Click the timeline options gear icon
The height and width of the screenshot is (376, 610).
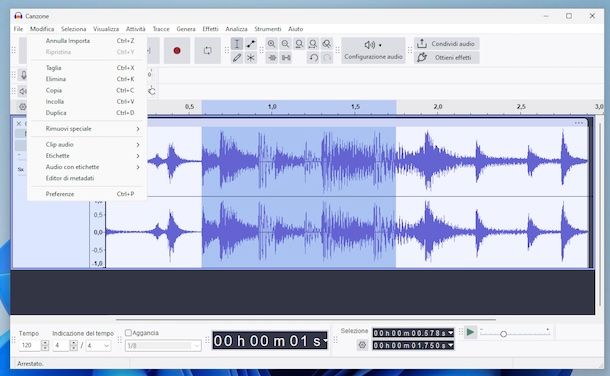(x=23, y=107)
